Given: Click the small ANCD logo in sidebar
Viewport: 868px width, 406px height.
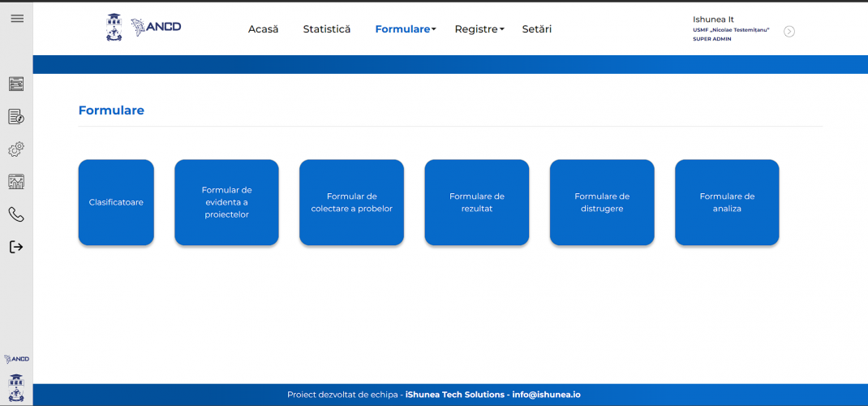Looking at the screenshot, I should [16, 359].
